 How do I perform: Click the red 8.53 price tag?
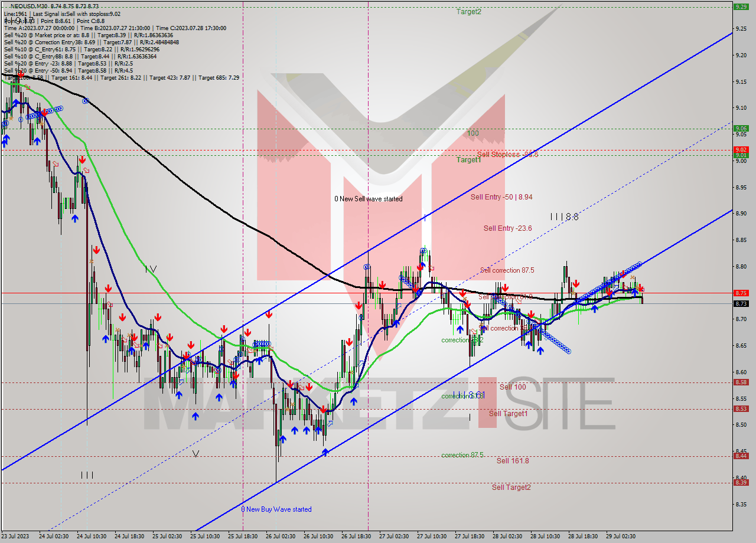click(741, 408)
